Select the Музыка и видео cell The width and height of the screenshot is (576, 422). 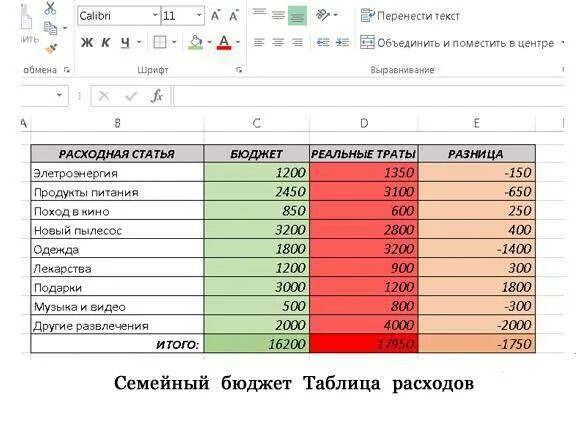click(x=117, y=306)
